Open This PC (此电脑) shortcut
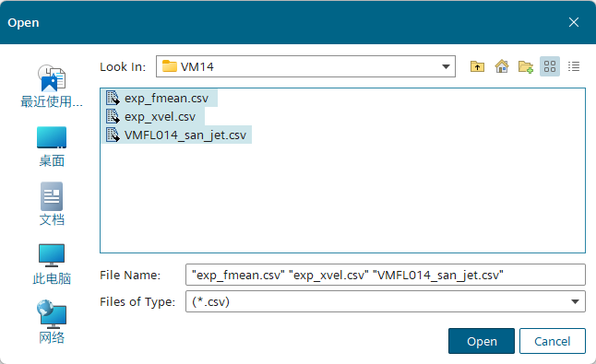The image size is (596, 364). (52, 264)
